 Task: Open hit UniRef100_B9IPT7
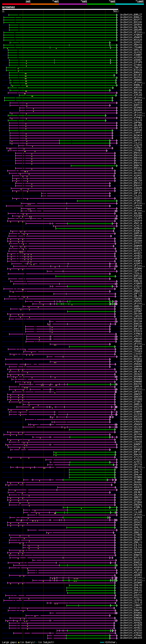(x=131, y=20)
